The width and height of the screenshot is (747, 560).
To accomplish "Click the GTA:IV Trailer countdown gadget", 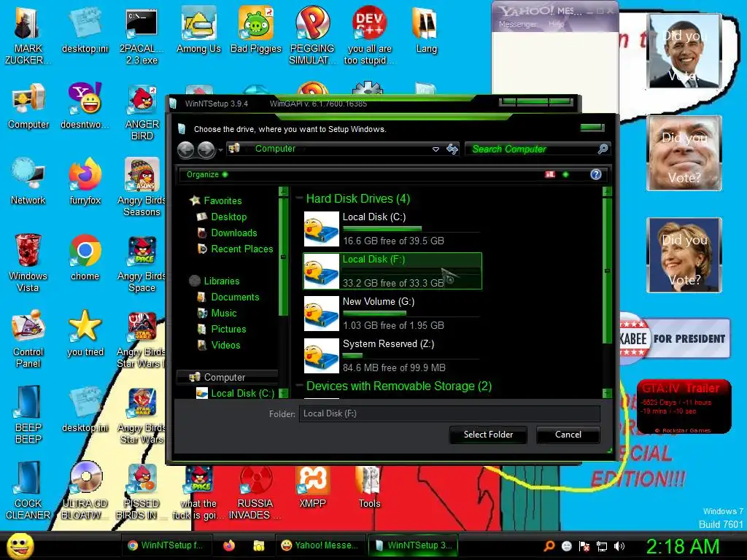I will [684, 406].
